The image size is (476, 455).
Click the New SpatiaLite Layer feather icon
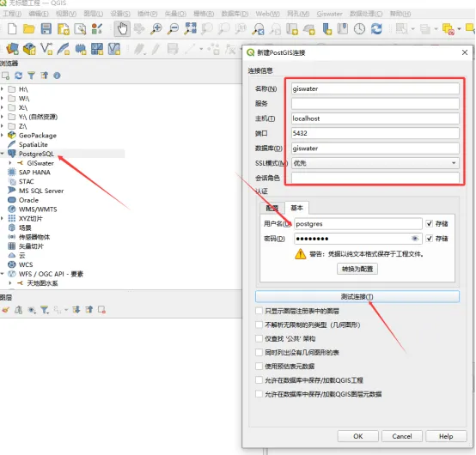coord(64,49)
